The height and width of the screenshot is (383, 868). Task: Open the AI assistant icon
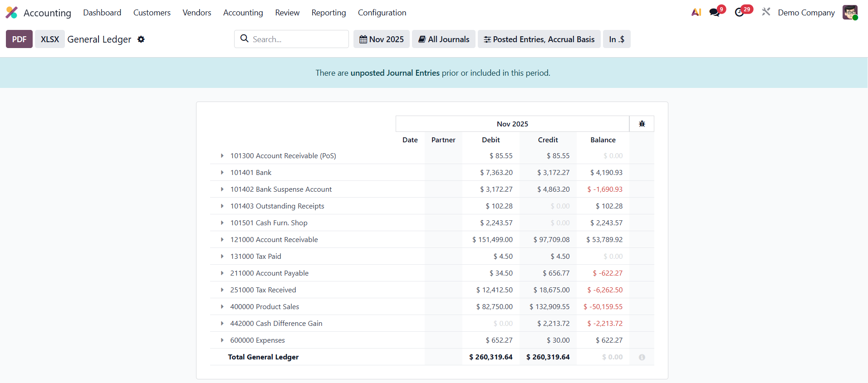click(696, 13)
